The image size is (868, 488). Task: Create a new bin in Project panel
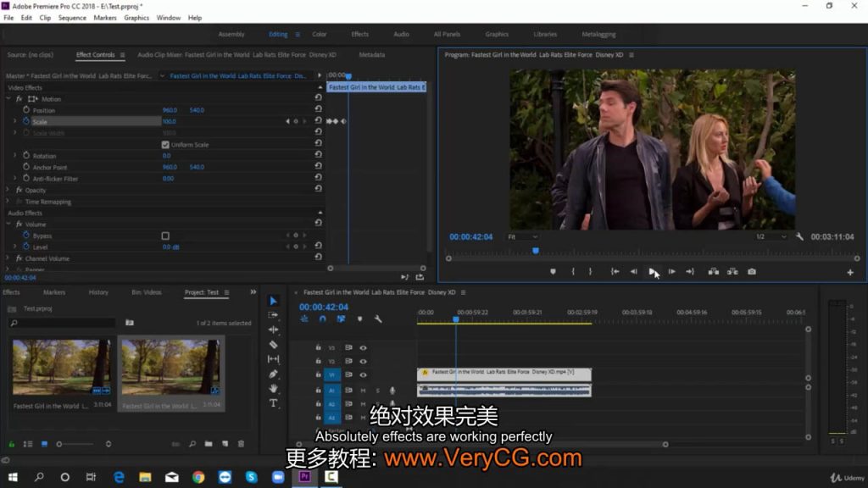209,444
